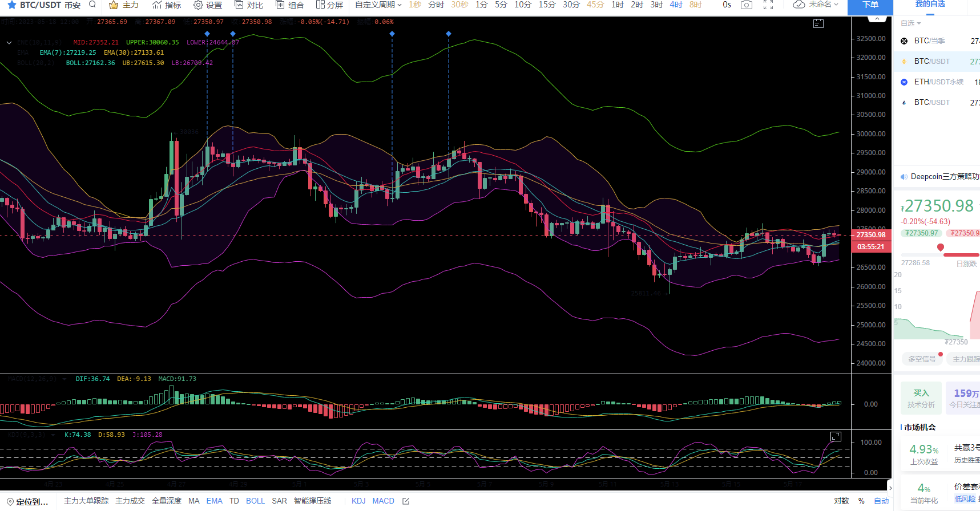Toggle the BOLL indicator overlay
The width and height of the screenshot is (980, 511).
tap(255, 501)
